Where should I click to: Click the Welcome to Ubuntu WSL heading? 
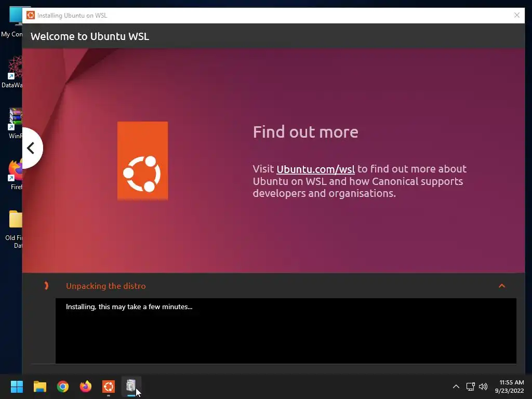(90, 36)
